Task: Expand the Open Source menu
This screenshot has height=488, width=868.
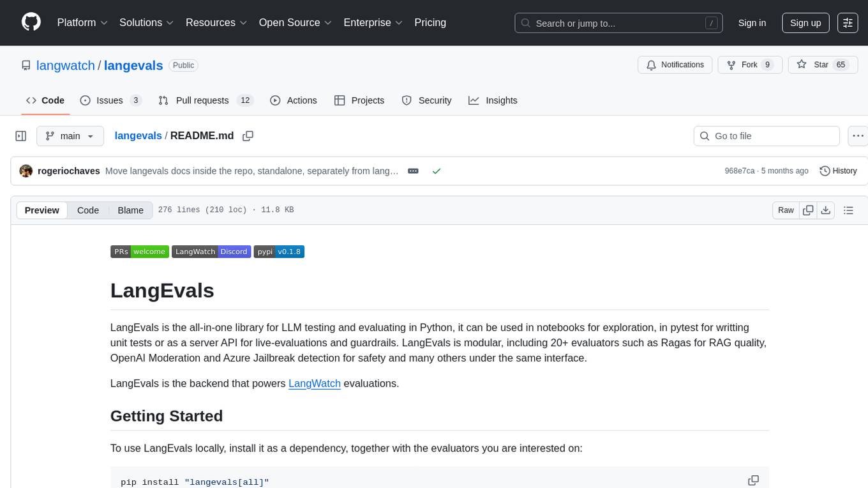Action: point(295,22)
